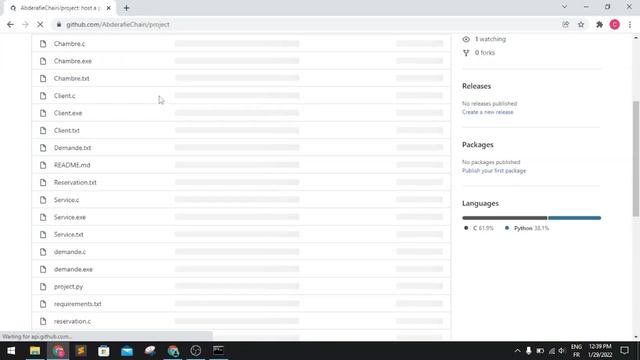Click the file icon beside README.md
The height and width of the screenshot is (360, 640).
(43, 165)
